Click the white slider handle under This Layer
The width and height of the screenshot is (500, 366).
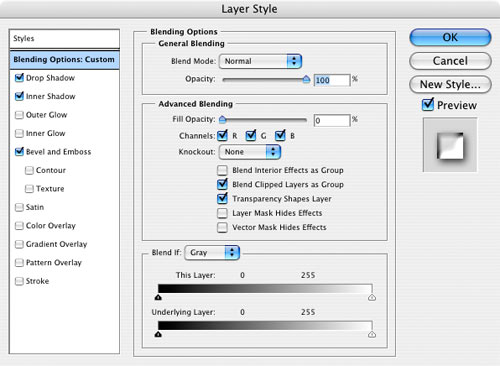tap(372, 297)
